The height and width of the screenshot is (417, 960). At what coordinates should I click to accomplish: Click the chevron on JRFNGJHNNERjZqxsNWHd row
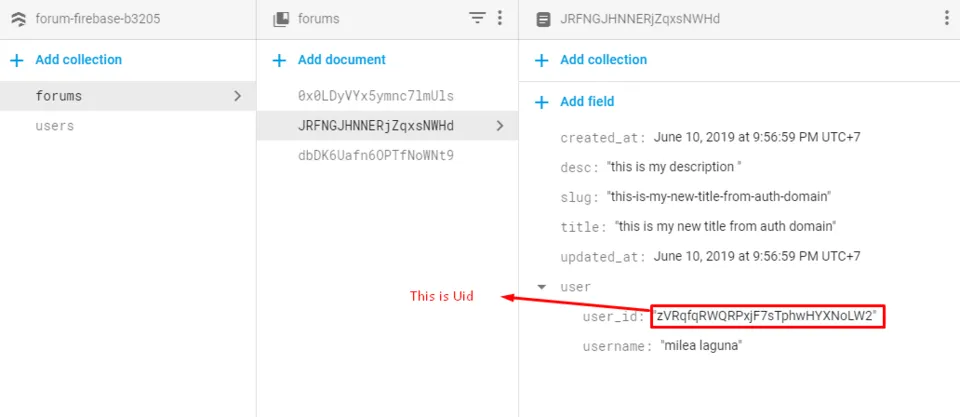[x=500, y=126]
